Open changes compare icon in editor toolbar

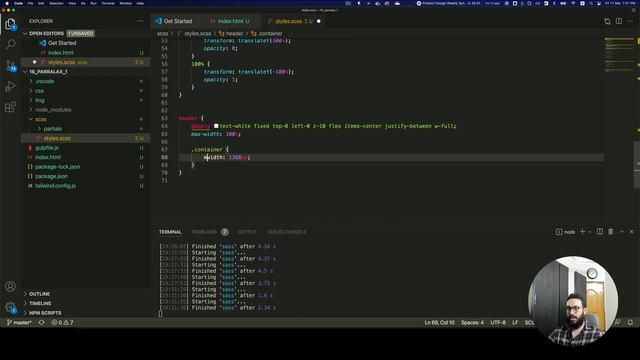point(607,21)
